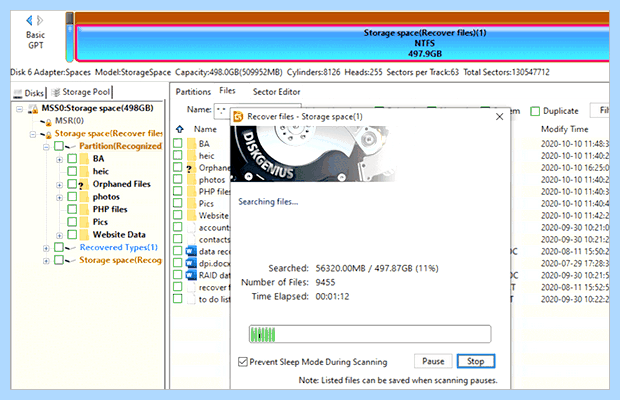Click Word icon of data rec file

click(x=191, y=251)
